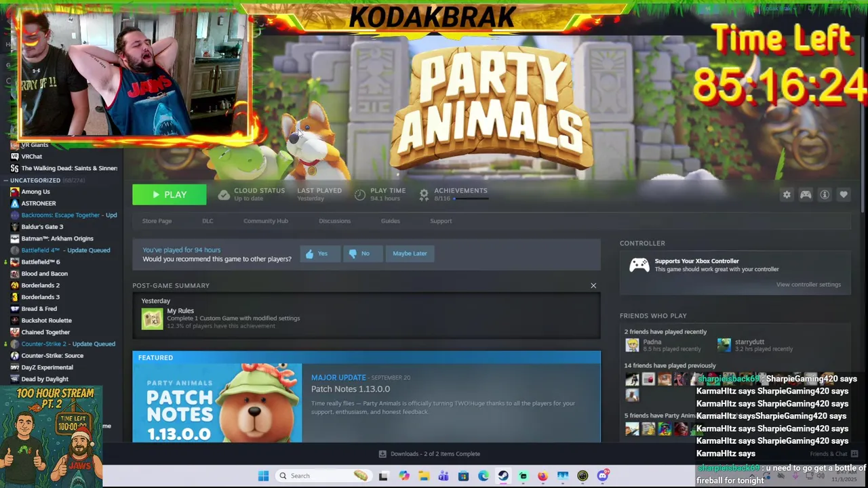Click the Borderlands 3 icon
This screenshot has height=488, width=868.
coord(15,297)
